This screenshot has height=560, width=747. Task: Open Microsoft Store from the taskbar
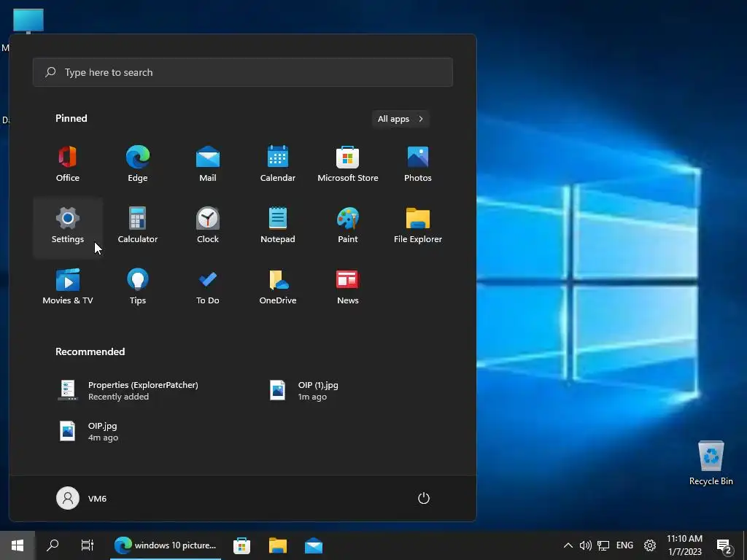242,545
